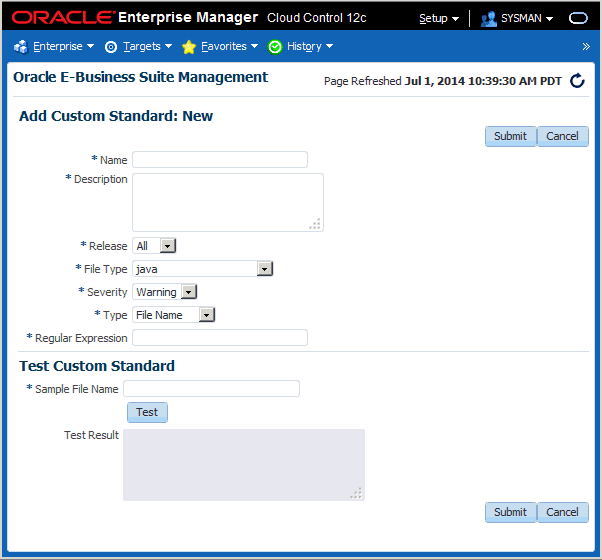Click the Targets bullseye icon
602x560 pixels.
pyautogui.click(x=111, y=47)
